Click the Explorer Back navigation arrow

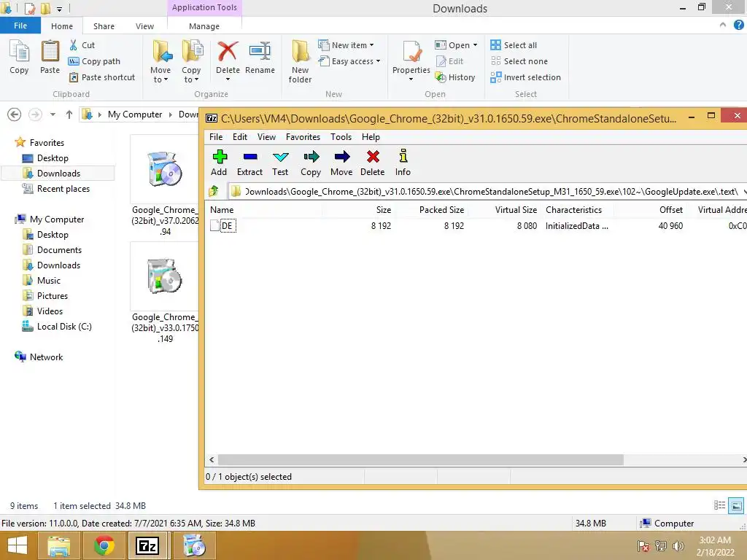[15, 114]
